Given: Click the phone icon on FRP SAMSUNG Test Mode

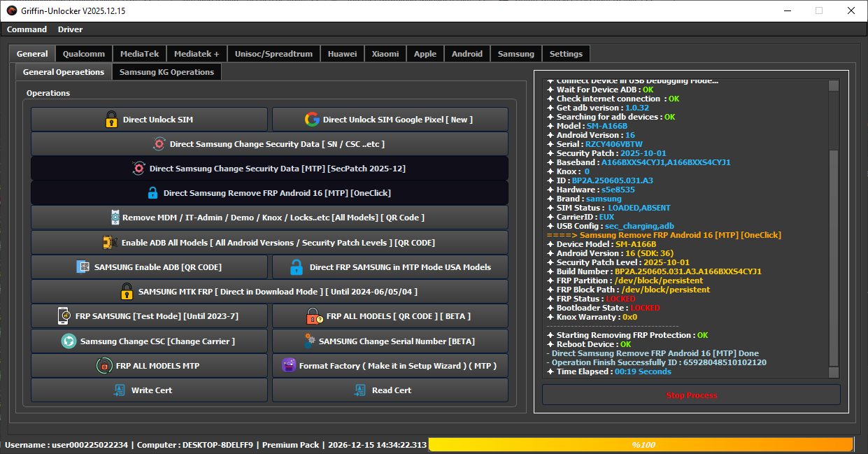Looking at the screenshot, I should pos(64,316).
